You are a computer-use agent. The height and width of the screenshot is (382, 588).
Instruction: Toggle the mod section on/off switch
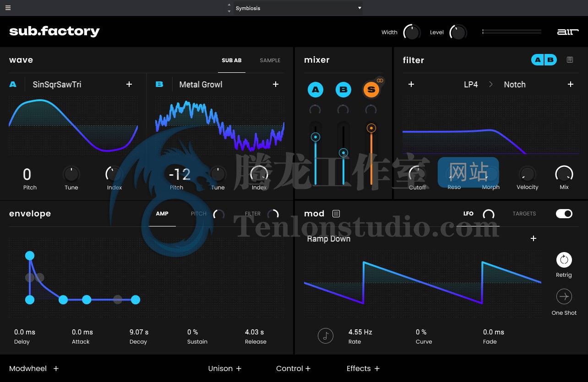point(564,214)
